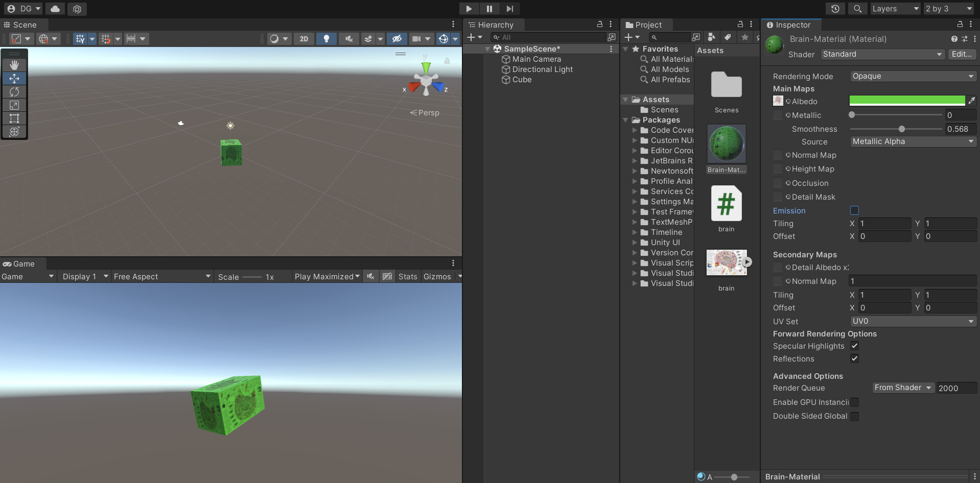Toggle 2D view in Scene toolbar
Viewport: 980px width, 483px height.
point(304,38)
